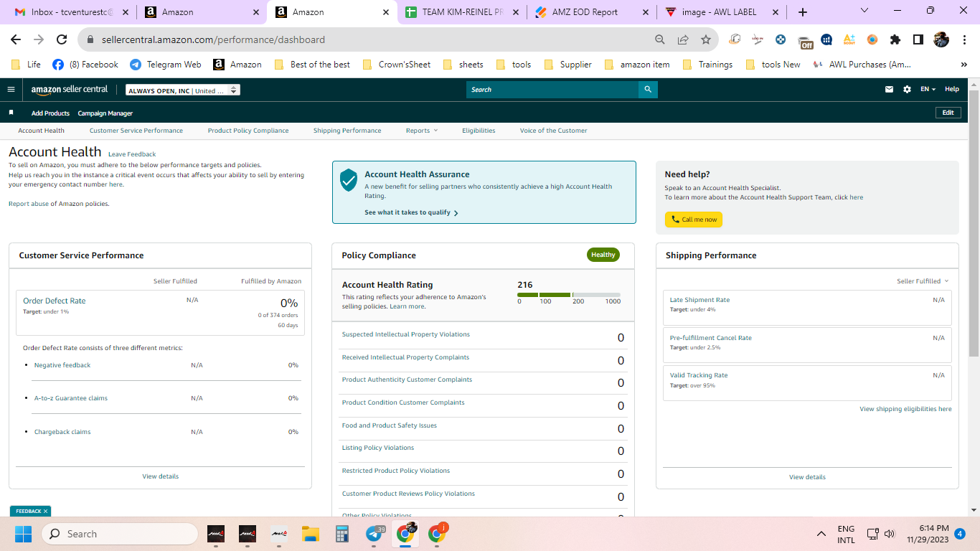This screenshot has height=551, width=980.
Task: Open the A+ Scout extension
Action: [x=849, y=40]
